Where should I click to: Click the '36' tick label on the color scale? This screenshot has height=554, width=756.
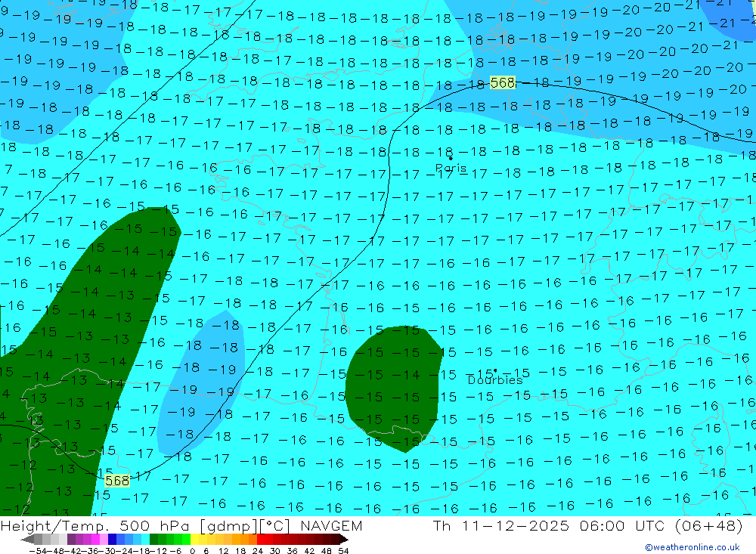(x=292, y=551)
